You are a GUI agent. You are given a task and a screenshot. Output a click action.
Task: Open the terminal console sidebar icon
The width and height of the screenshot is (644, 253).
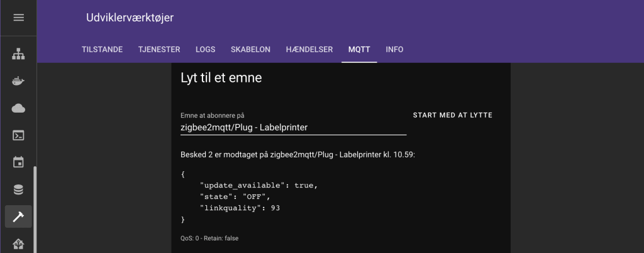click(18, 135)
